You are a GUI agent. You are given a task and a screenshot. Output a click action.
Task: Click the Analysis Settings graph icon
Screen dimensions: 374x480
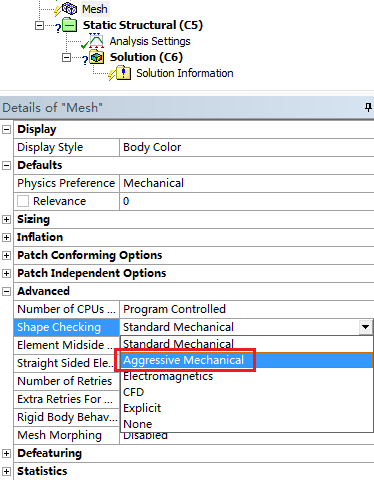coord(96,41)
